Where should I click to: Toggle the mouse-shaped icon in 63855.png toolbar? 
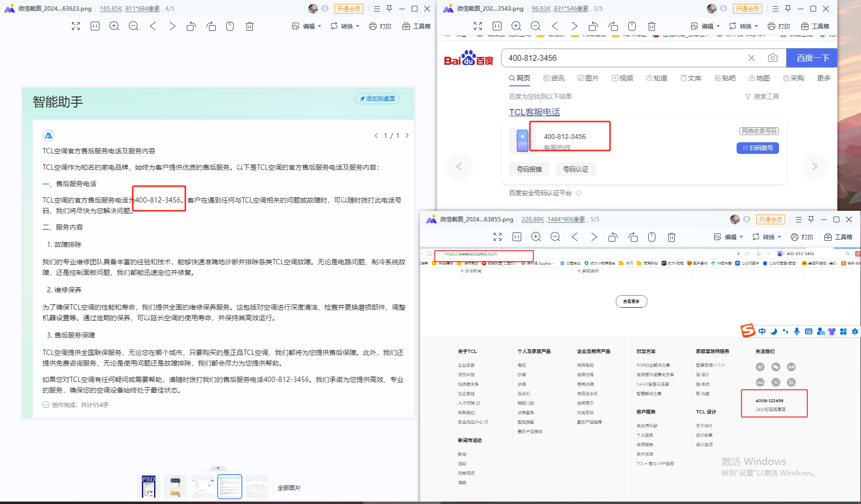tap(652, 237)
